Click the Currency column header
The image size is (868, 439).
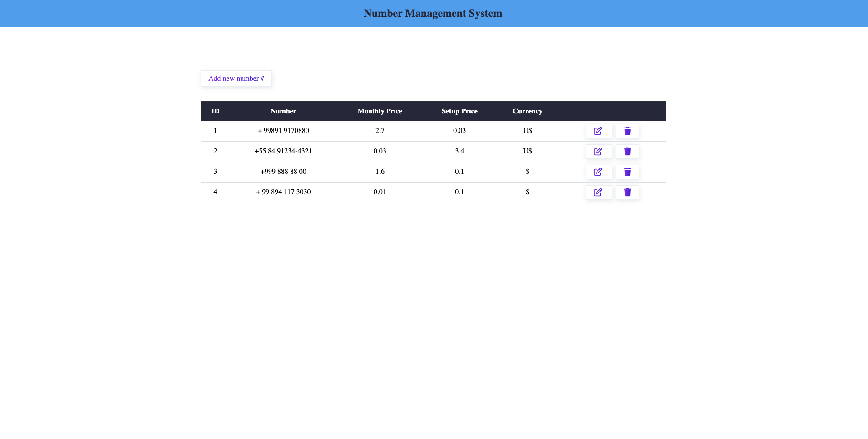[528, 111]
